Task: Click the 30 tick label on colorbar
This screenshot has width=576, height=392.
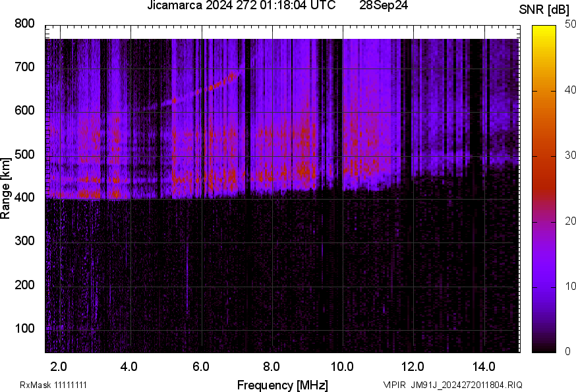Action: click(571, 155)
